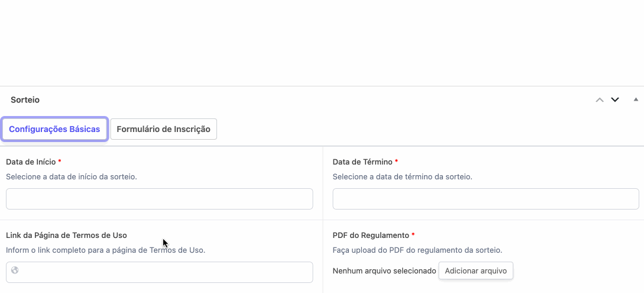This screenshot has height=293, width=644.
Task: Click the PDF upload instructions text
Action: pyautogui.click(x=417, y=250)
